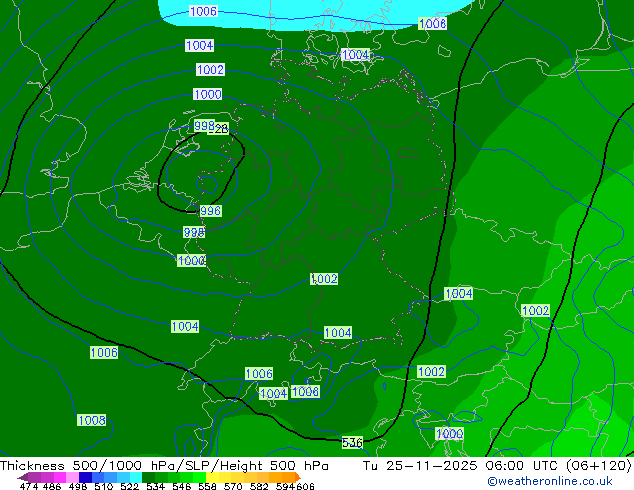The image size is (634, 490).
Task: Click the title text 'Thickness 500/1000 hPa/SLP/Height 500 hPa'
Action: pos(164,465)
